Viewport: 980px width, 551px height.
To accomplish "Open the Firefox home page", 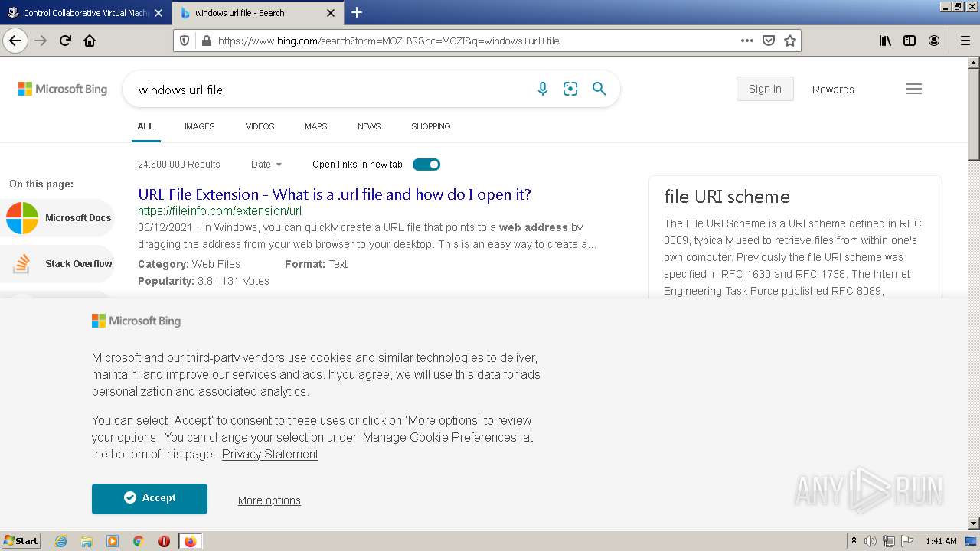I will (x=90, y=41).
